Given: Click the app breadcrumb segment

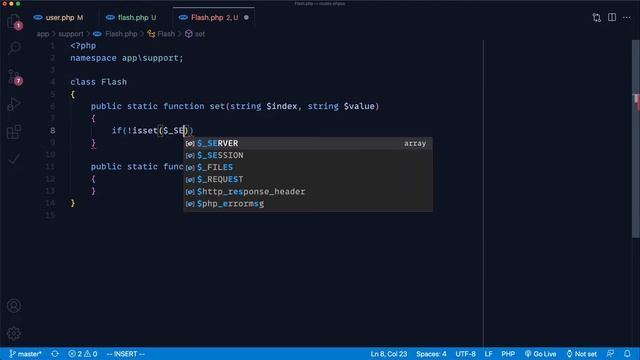Looking at the screenshot, I should pyautogui.click(x=43, y=34).
